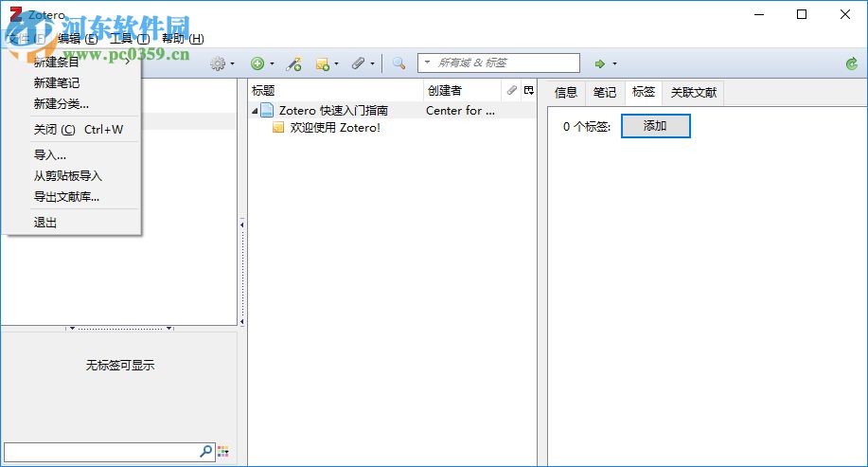Open the Add Attachment dropdown arrow
Viewport: 868px width, 467px height.
tap(372, 63)
